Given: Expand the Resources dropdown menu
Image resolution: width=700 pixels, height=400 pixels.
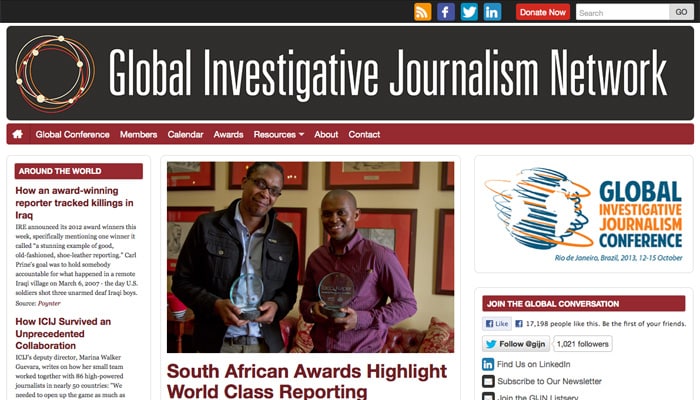Looking at the screenshot, I should coord(279,134).
